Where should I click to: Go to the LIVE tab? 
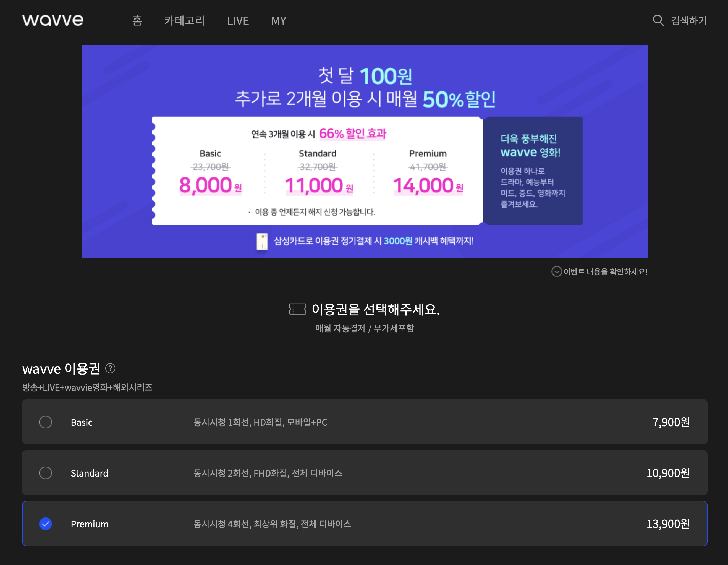238,21
